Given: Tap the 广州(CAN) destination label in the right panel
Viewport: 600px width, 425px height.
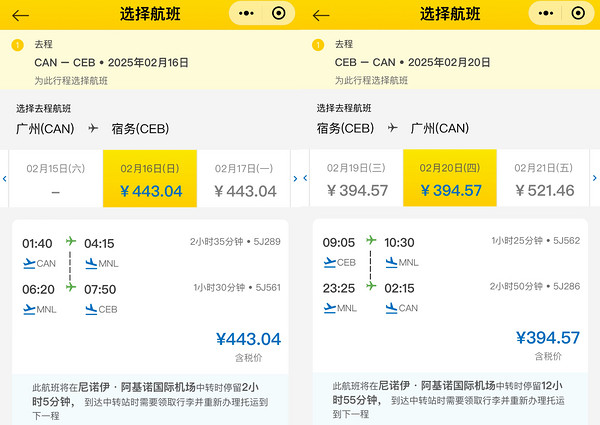Looking at the screenshot, I should click(440, 128).
